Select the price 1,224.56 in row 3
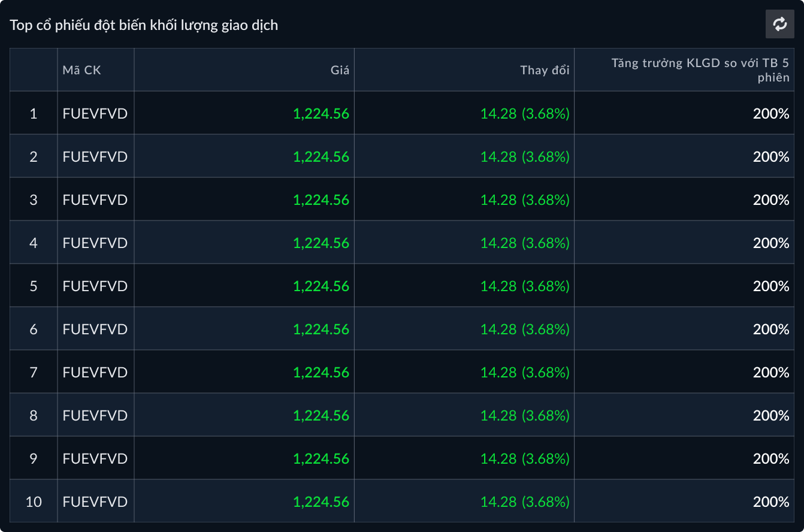 [x=321, y=199]
